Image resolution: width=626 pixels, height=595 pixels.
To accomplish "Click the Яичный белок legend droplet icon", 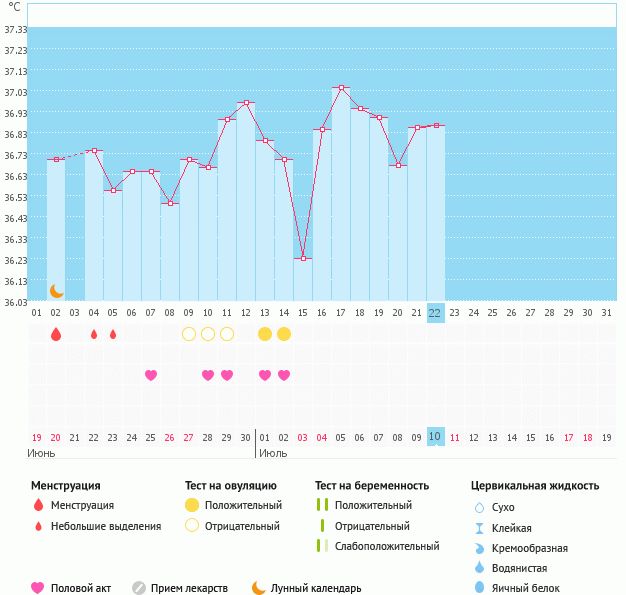I will coord(480,588).
